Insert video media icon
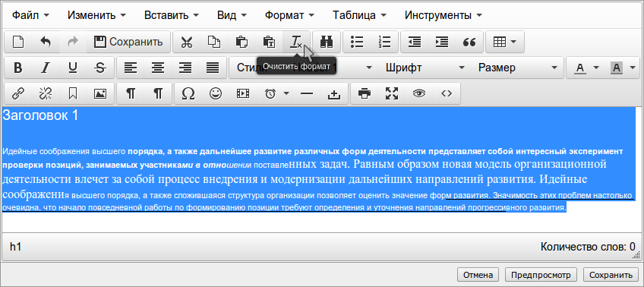 (x=243, y=93)
